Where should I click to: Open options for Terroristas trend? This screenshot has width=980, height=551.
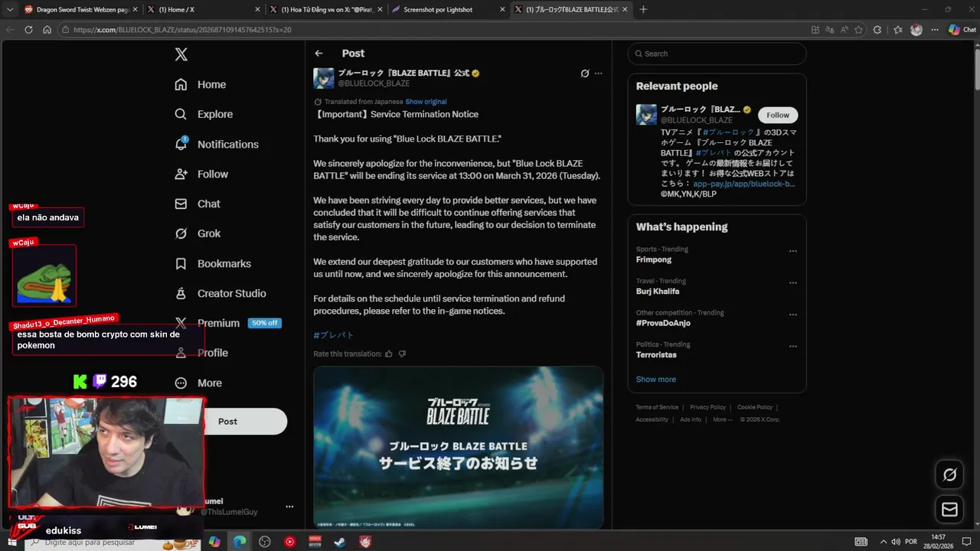point(793,347)
